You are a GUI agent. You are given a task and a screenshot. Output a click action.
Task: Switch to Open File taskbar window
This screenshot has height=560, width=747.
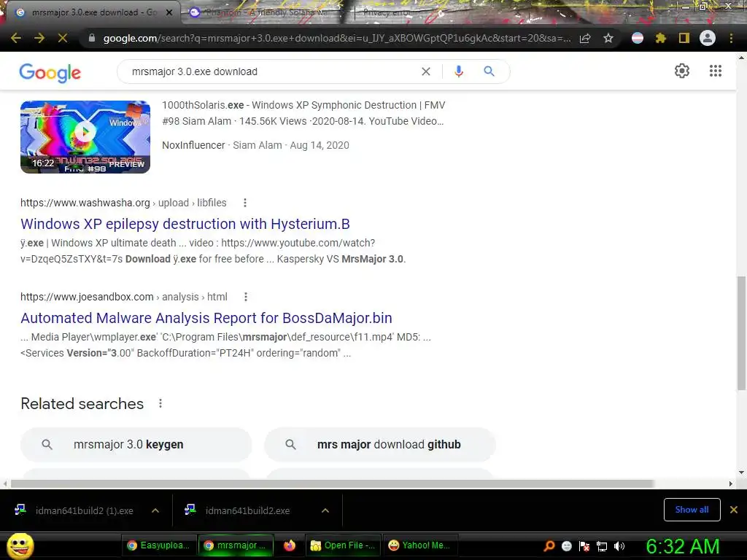pyautogui.click(x=343, y=545)
